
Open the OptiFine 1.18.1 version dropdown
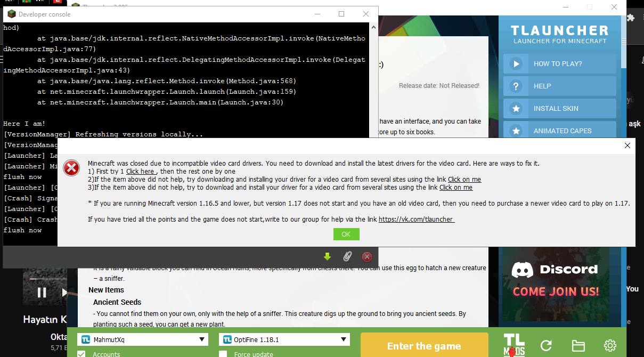284,339
